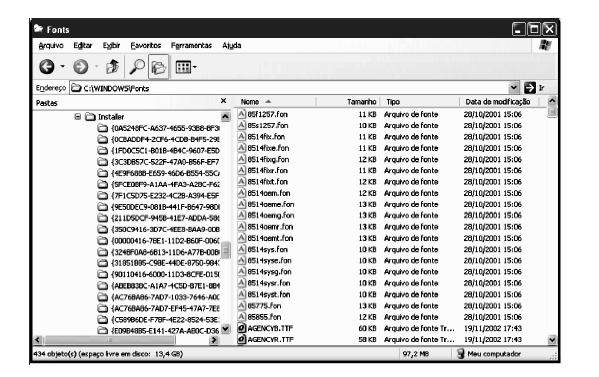Select the 8514sys.fon file icon
The height and width of the screenshot is (377, 599).
(x=241, y=249)
